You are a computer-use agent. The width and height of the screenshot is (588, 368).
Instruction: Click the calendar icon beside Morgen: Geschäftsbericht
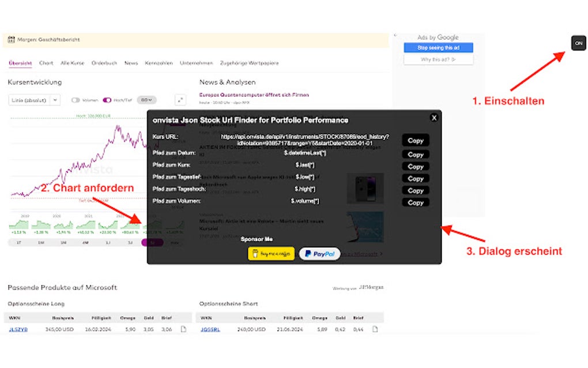point(12,39)
